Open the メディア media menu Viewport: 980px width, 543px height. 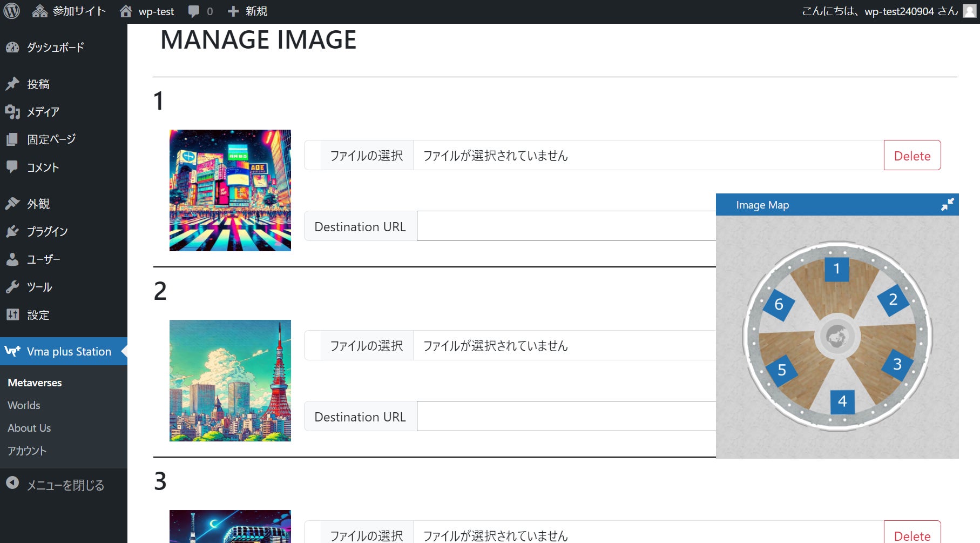coord(64,112)
